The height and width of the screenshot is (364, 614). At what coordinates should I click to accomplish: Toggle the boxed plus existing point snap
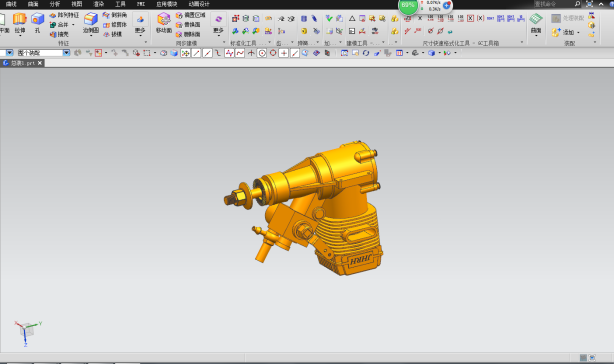(x=284, y=53)
